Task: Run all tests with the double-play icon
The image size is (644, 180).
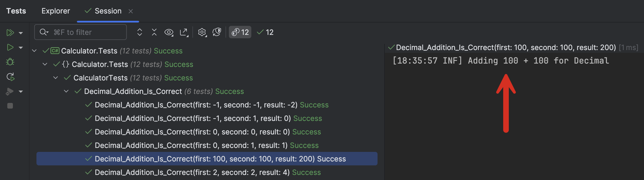Action: 10,32
